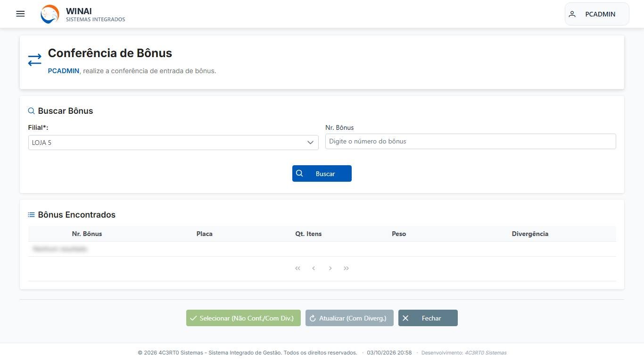Go to the previous results page
644x363 pixels.
314,268
